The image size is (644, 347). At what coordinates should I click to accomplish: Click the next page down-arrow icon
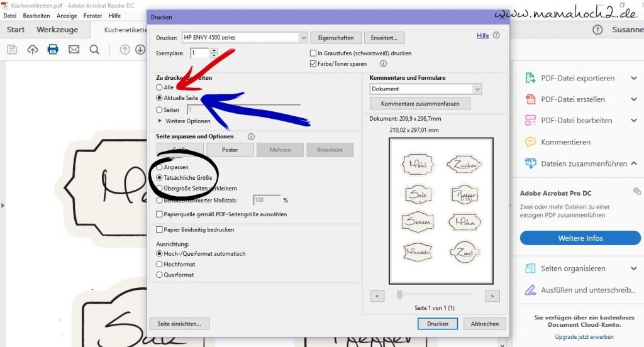click(x=140, y=50)
